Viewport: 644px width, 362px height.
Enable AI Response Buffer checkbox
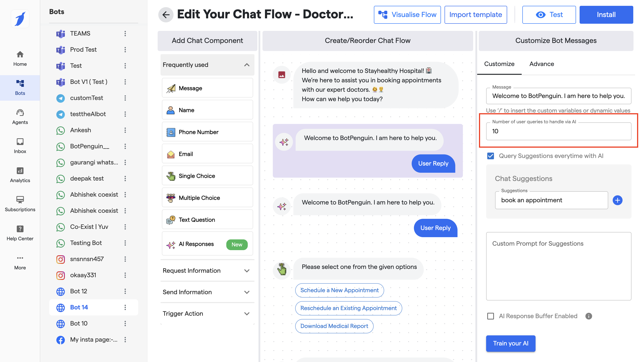[490, 316]
